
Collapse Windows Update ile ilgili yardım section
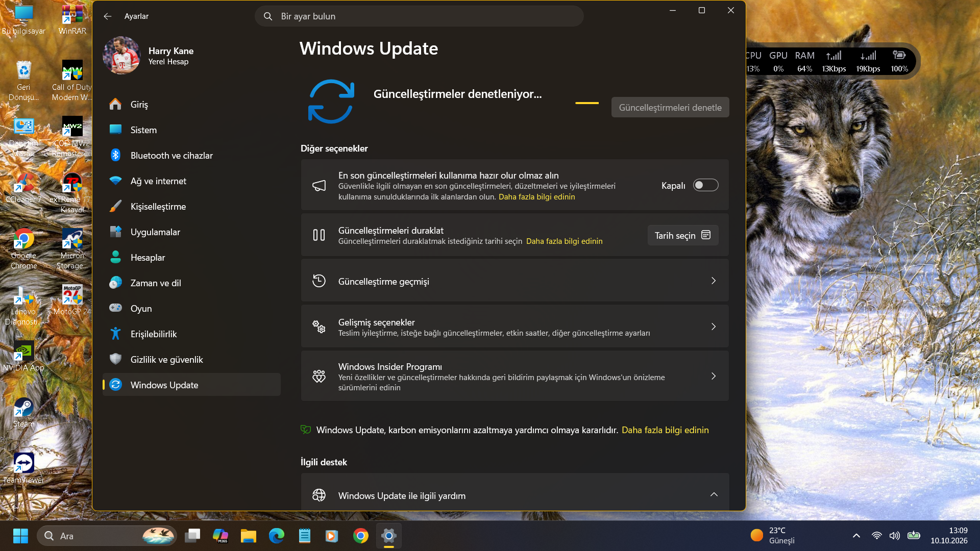(714, 494)
